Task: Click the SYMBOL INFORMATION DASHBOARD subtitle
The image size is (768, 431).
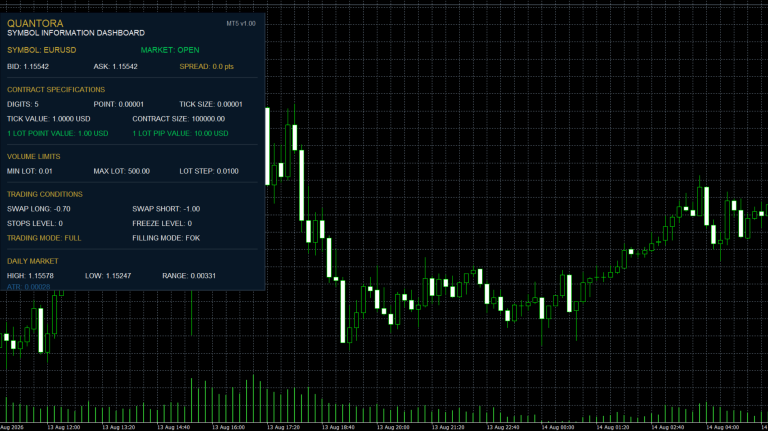Action: tap(76, 33)
